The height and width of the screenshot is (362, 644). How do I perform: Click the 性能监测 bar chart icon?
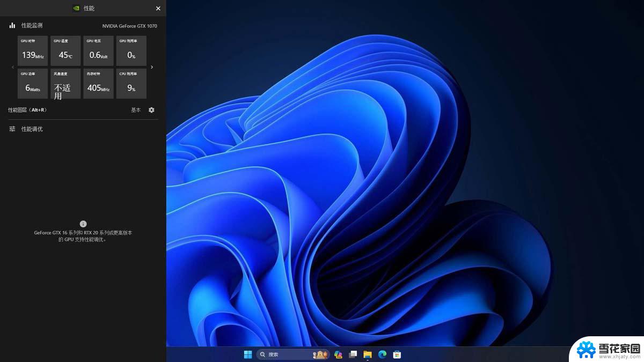point(12,25)
